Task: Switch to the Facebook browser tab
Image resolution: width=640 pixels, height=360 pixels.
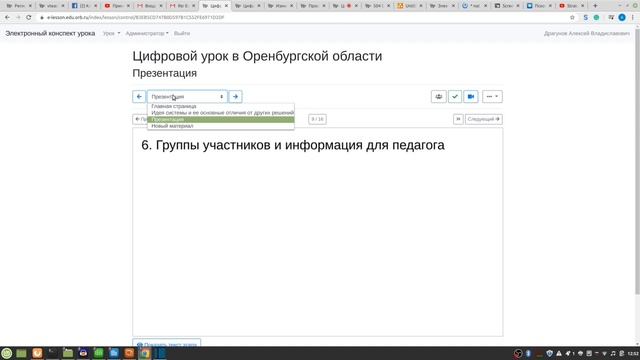Action: click(x=84, y=6)
